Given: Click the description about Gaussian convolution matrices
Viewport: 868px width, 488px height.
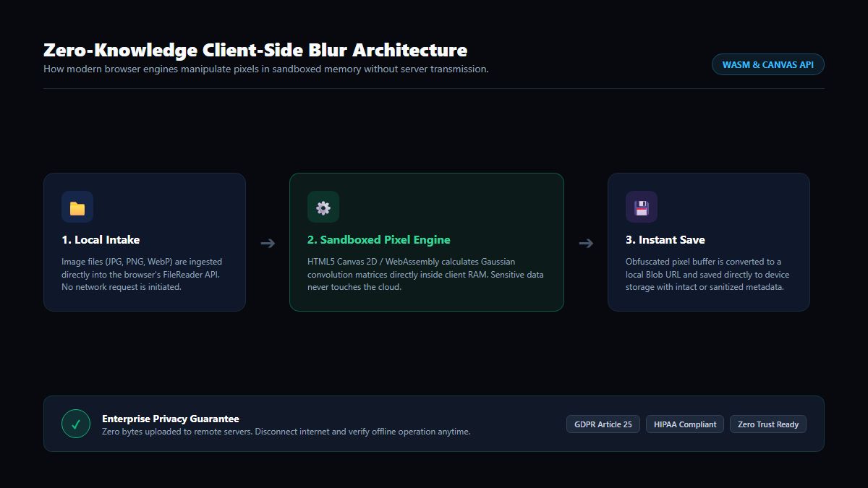Looking at the screenshot, I should point(425,274).
